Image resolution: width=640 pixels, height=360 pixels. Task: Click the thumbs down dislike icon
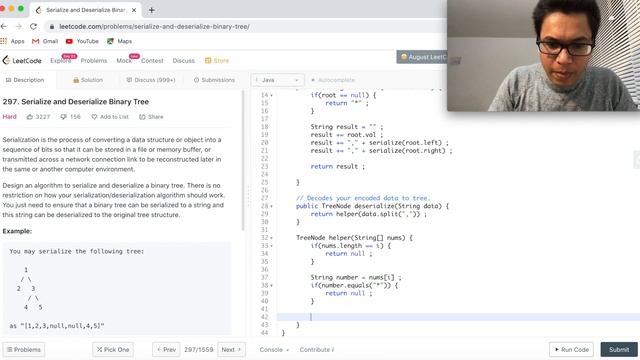pyautogui.click(x=63, y=117)
